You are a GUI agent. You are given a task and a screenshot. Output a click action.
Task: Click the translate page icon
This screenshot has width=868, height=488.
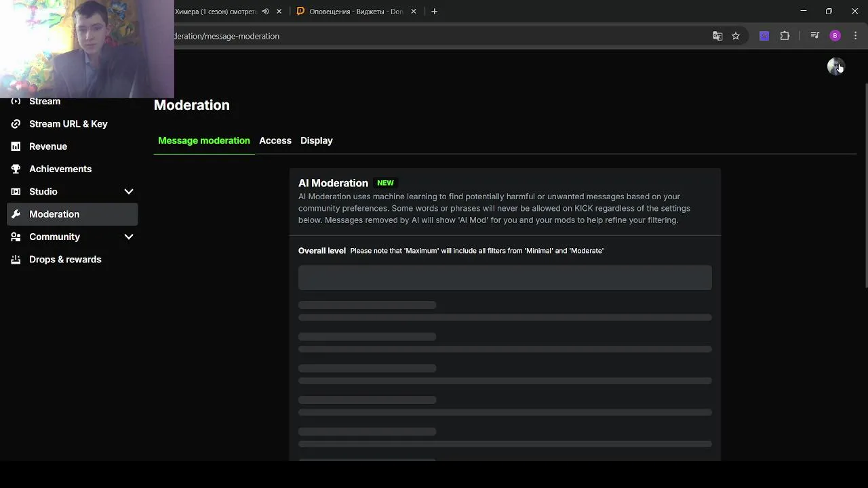coord(717,36)
